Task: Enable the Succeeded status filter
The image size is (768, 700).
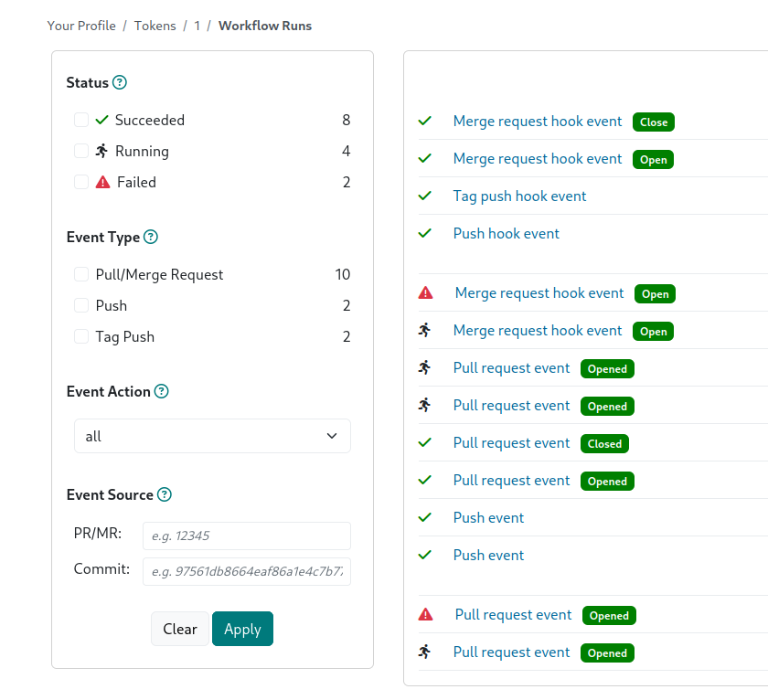Action: coord(80,120)
